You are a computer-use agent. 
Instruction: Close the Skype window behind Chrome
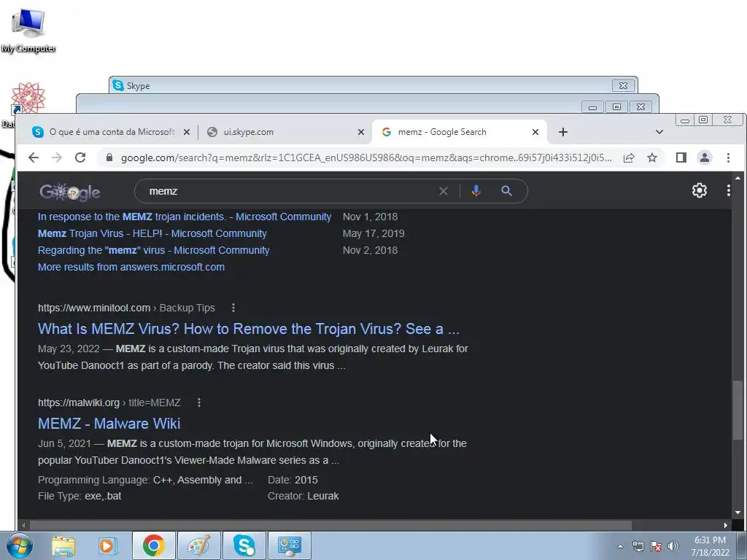pos(623,86)
